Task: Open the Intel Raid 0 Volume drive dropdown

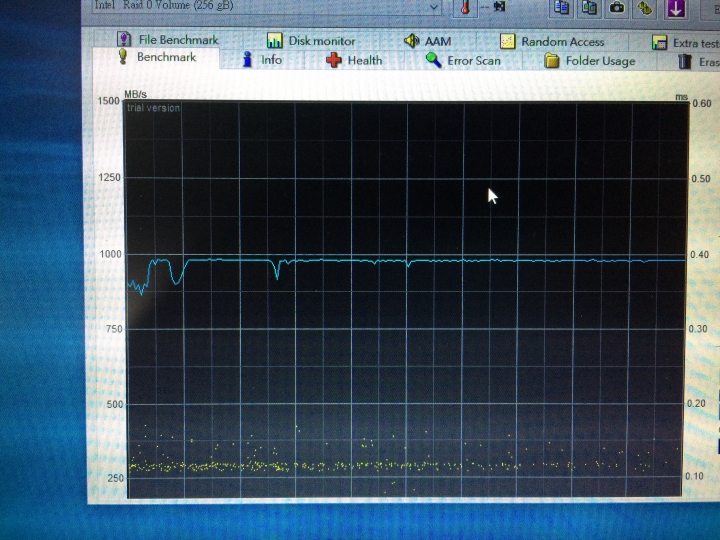Action: point(265,6)
